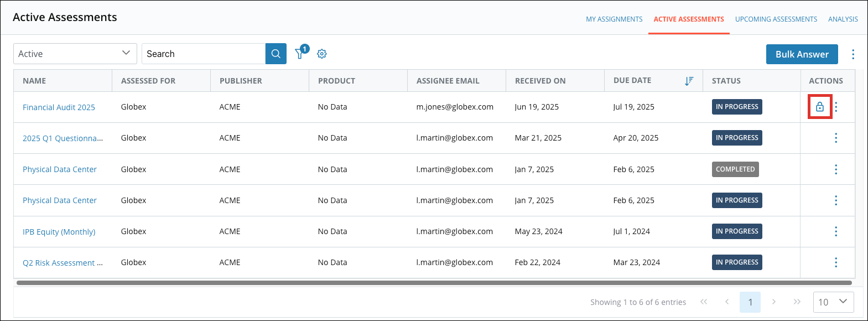Click the Bulk Answer button
Screen dimensions: 868x321
802,54
